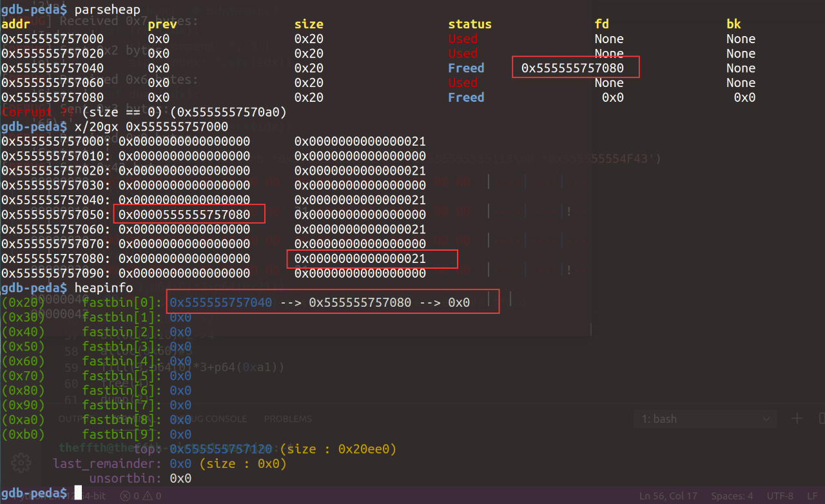
Task: Click the boxed 0x21 value at 0x555555757080
Action: coord(372,258)
